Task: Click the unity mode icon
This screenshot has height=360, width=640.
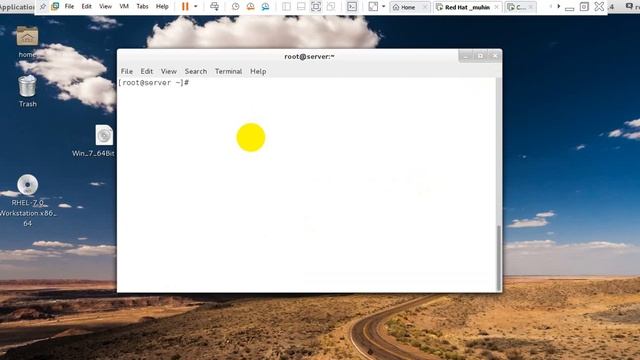Action: 331,7
